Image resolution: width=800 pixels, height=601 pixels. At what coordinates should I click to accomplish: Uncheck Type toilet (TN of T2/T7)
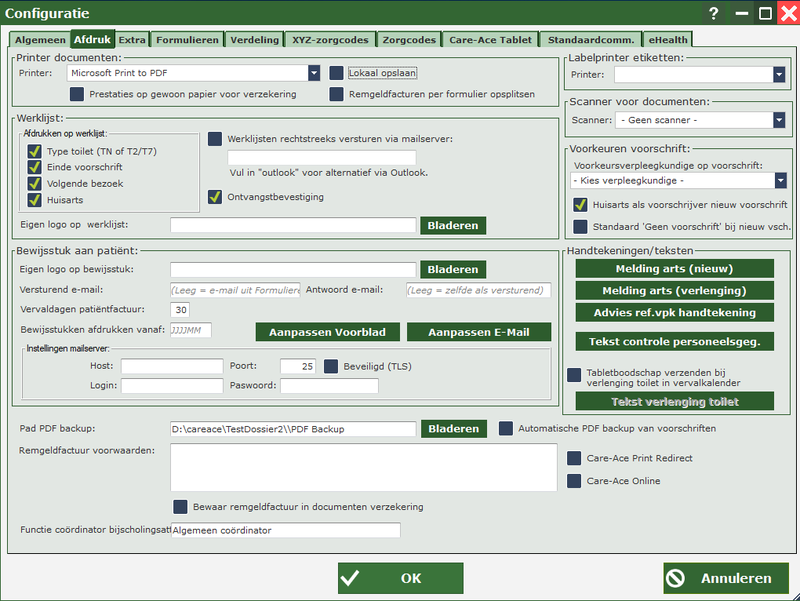[34, 151]
